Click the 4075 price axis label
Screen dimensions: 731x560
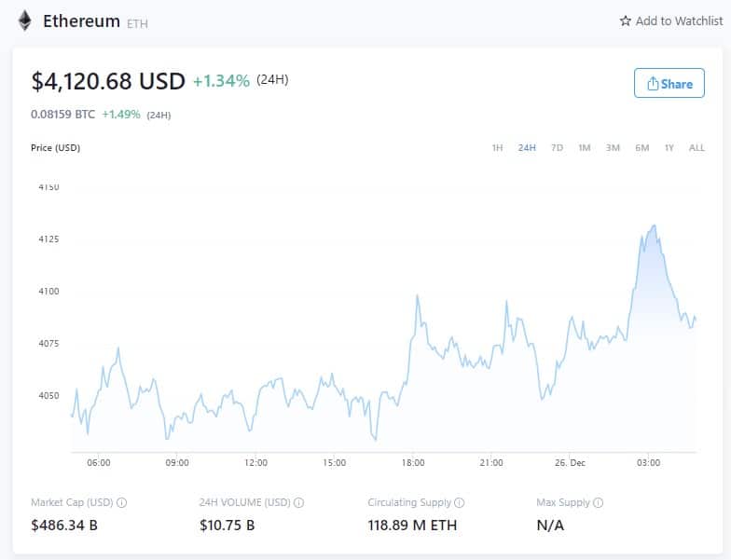click(48, 343)
